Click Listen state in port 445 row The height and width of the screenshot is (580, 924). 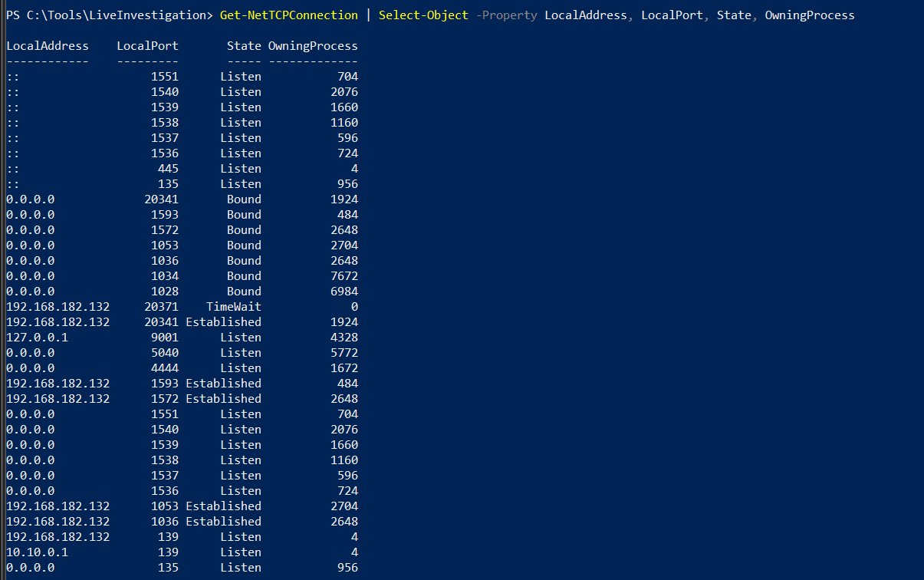pyautogui.click(x=241, y=169)
